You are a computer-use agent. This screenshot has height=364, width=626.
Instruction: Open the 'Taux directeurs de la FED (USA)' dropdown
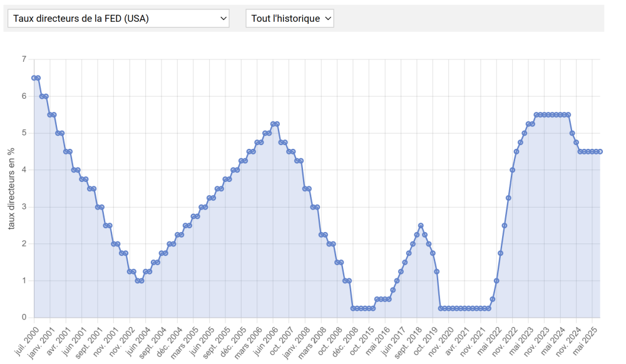click(118, 19)
